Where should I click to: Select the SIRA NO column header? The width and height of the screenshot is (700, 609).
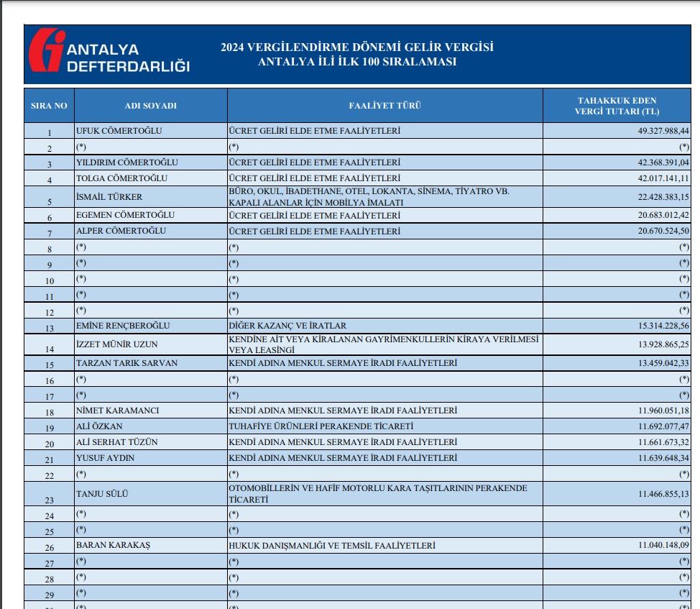[49, 106]
